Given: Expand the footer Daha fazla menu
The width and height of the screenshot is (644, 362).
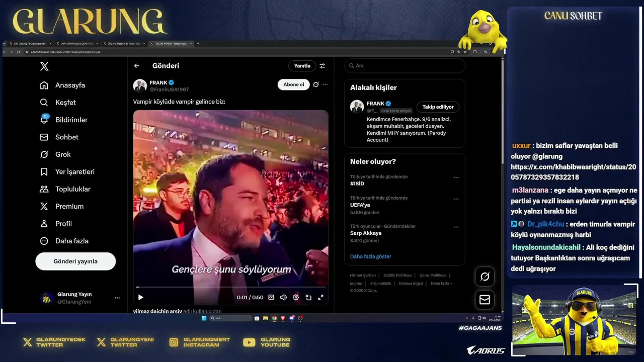Looking at the screenshot, I should (442, 284).
